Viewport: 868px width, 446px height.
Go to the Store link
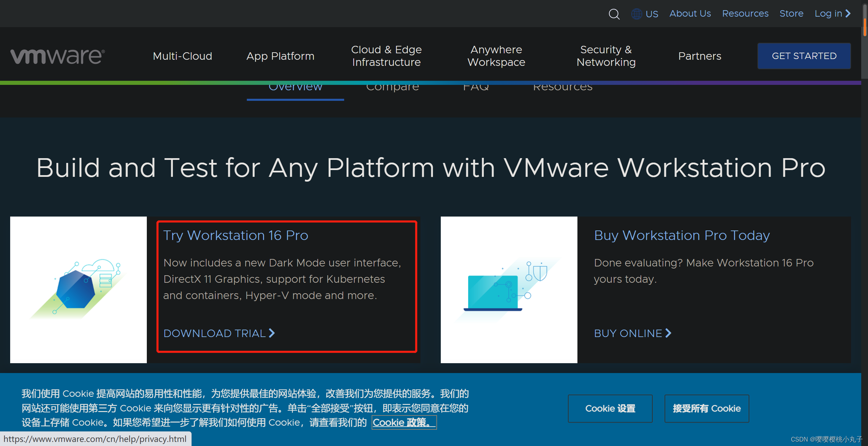pos(791,14)
